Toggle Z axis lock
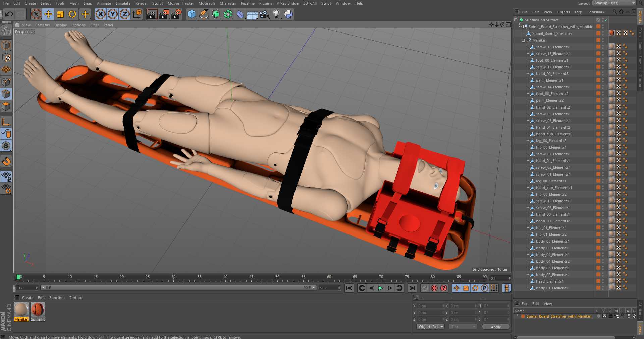This screenshot has height=339, width=644. (125, 14)
